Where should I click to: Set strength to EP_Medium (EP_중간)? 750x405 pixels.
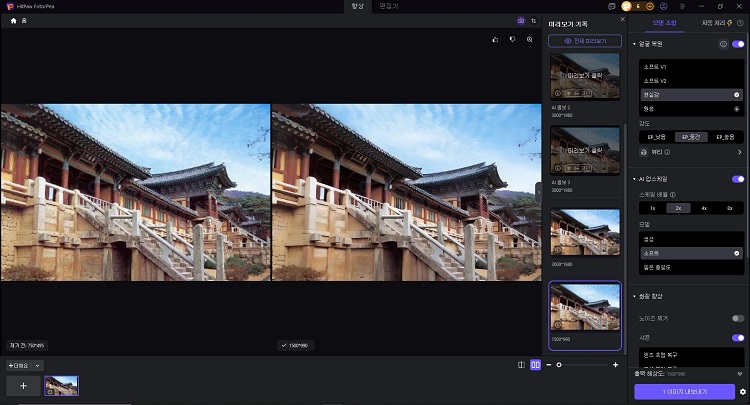[691, 137]
